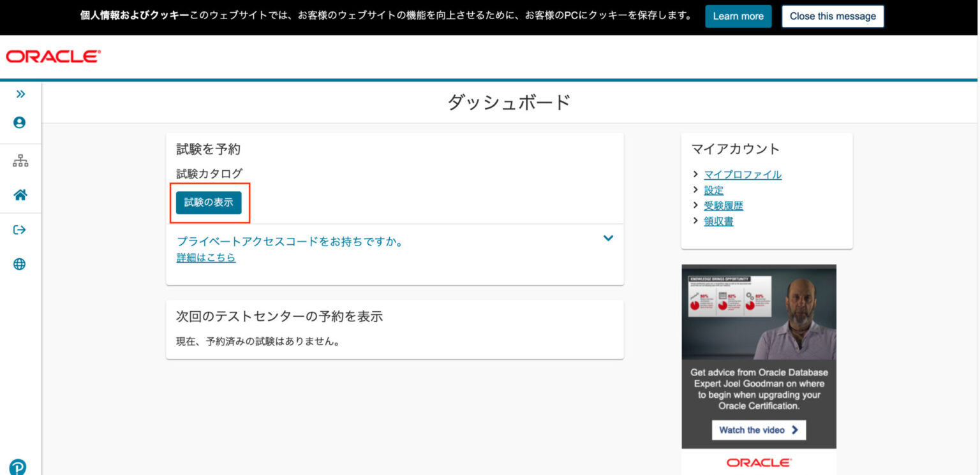Expand the プライベートアクセスコード section chevron
Viewport: 980px width, 475px height.
pyautogui.click(x=608, y=238)
